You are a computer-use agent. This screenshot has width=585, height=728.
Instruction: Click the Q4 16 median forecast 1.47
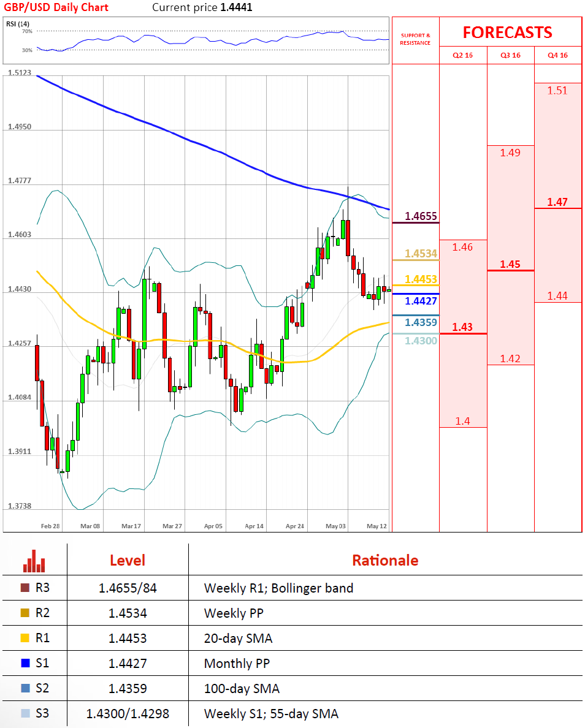coord(557,202)
